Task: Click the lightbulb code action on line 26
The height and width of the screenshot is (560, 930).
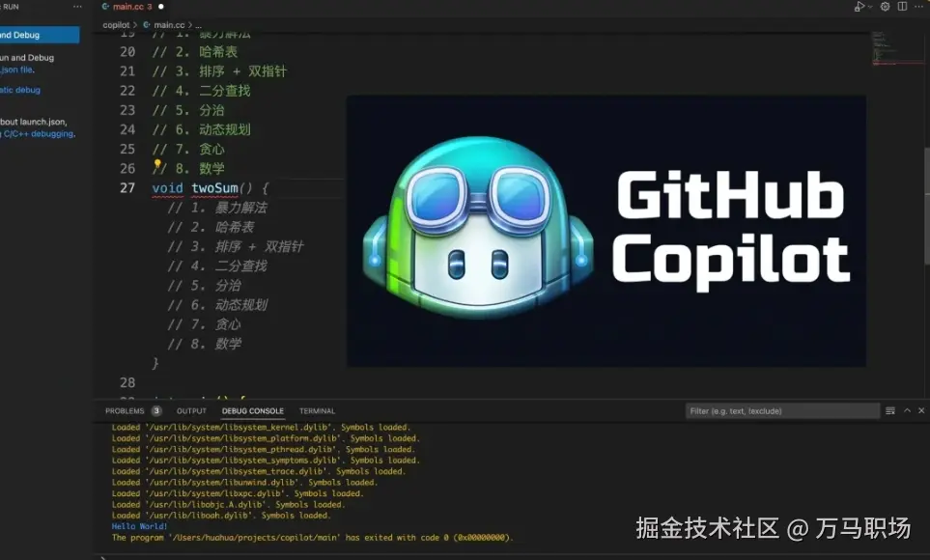Action: tap(157, 164)
